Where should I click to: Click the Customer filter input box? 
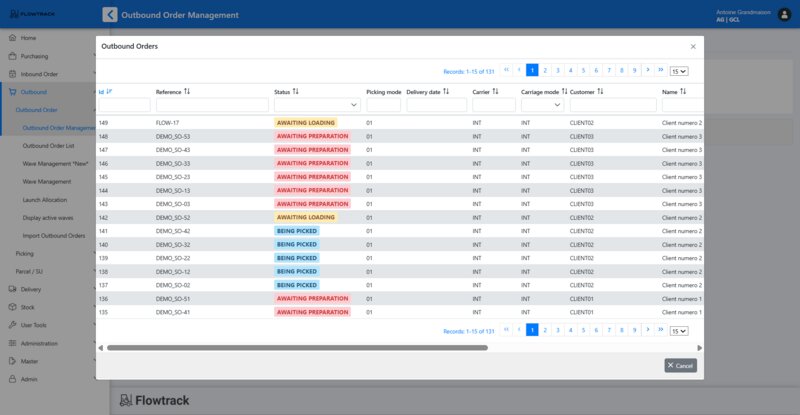coord(612,105)
